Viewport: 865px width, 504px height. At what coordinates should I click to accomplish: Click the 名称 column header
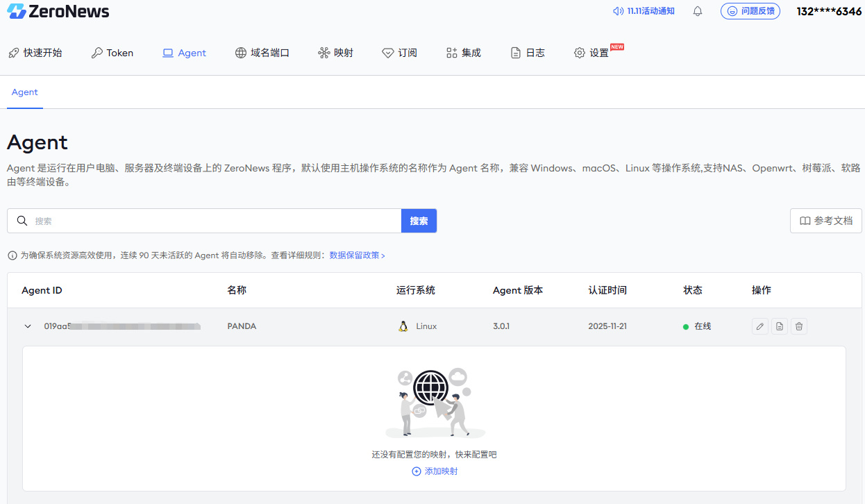(237, 290)
